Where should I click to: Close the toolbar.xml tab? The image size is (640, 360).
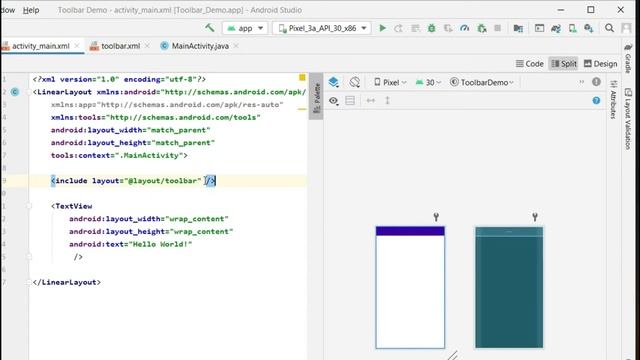147,46
